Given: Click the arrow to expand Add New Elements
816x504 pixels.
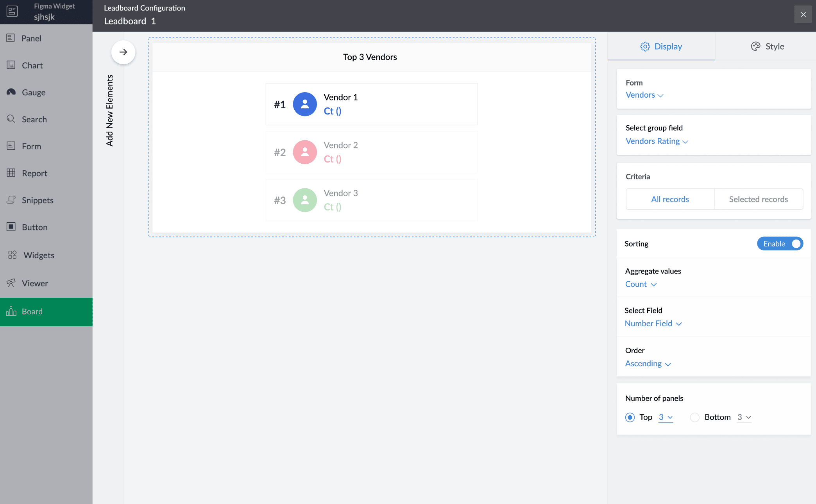Looking at the screenshot, I should [x=123, y=52].
